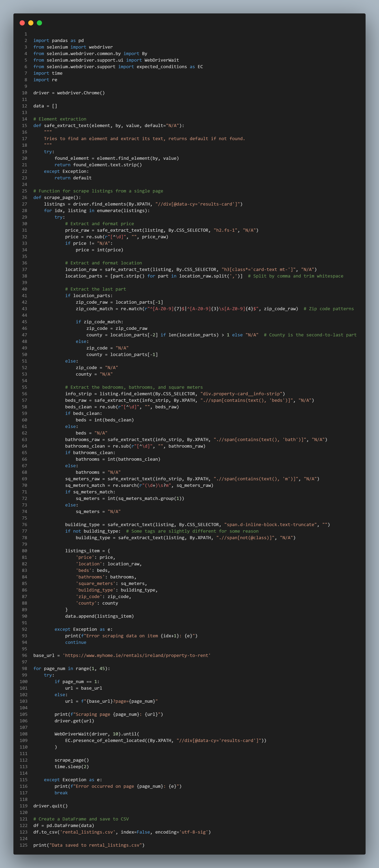Click the 'url = base_url' line
This screenshot has height=868, width=379.
83,688
